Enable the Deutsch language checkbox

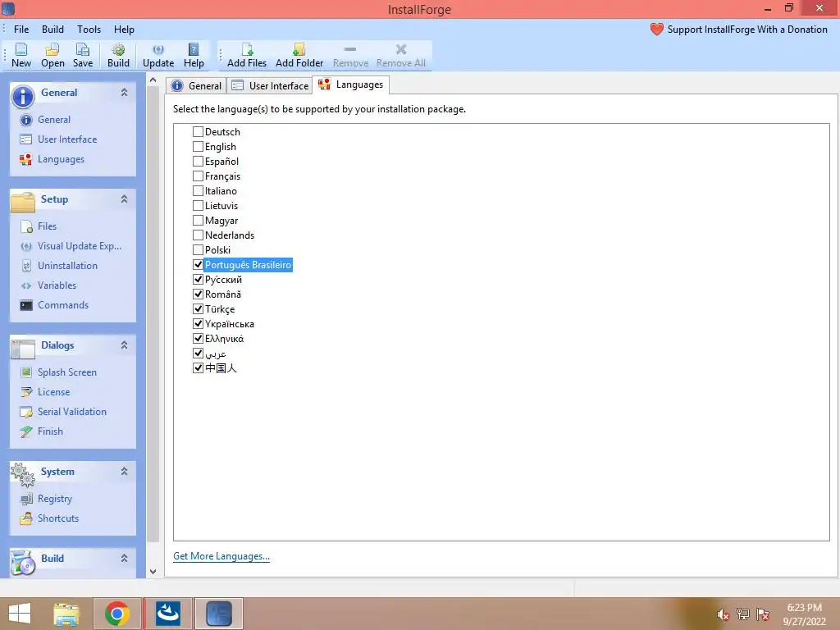198,132
